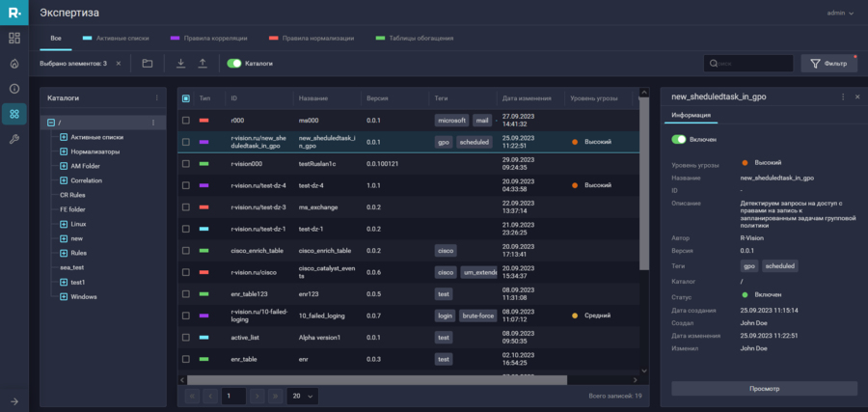
Task: Open the expertise four-circles sidebar icon
Action: [x=14, y=114]
